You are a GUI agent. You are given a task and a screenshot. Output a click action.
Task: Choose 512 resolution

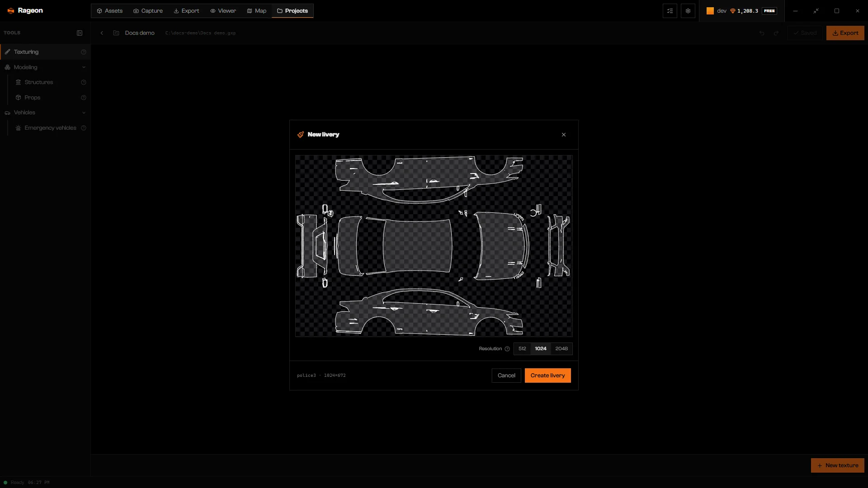(x=522, y=349)
